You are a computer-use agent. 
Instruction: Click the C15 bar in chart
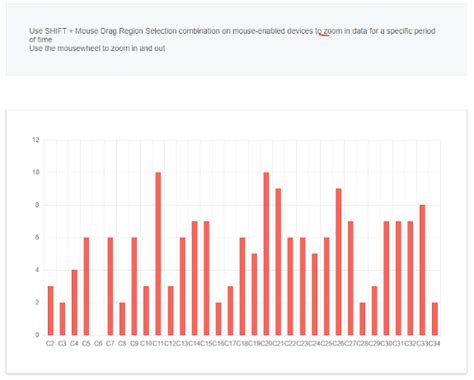(x=207, y=278)
